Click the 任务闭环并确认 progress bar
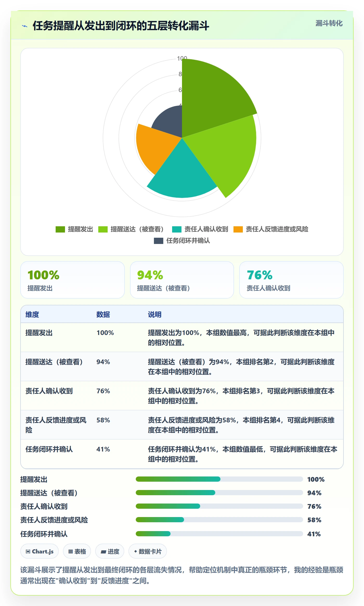364x606 pixels. tap(219, 534)
